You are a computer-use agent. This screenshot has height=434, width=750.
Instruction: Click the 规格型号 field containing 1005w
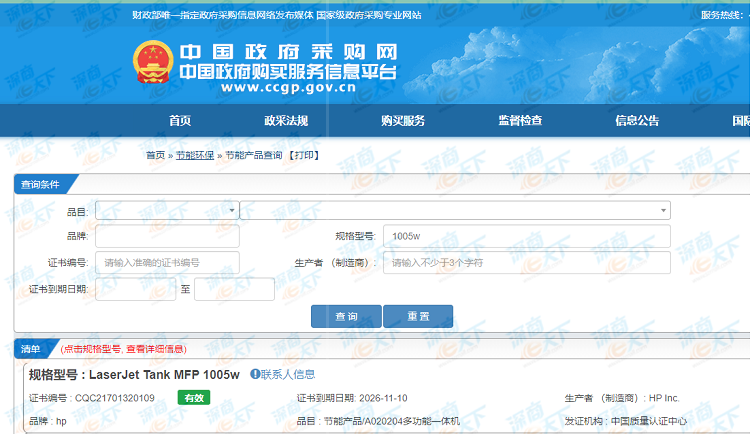(527, 236)
